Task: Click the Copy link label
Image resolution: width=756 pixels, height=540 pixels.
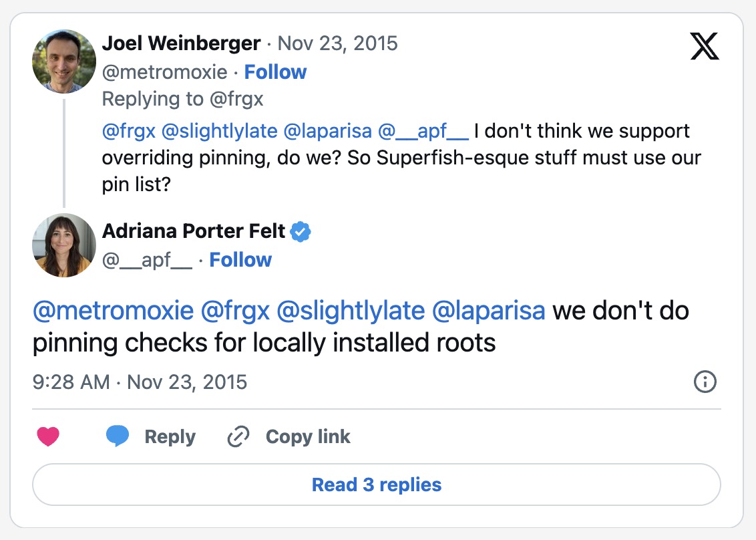Action: point(308,437)
